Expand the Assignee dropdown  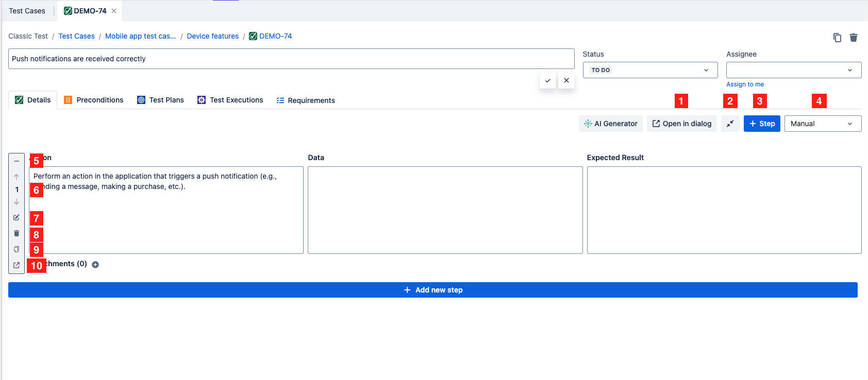[x=793, y=70]
